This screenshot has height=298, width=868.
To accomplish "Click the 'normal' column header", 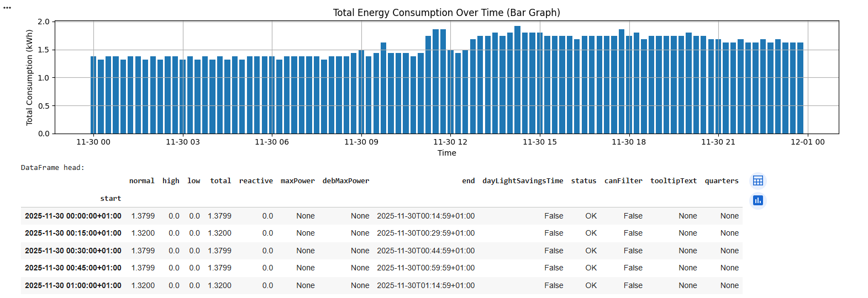I will (141, 181).
